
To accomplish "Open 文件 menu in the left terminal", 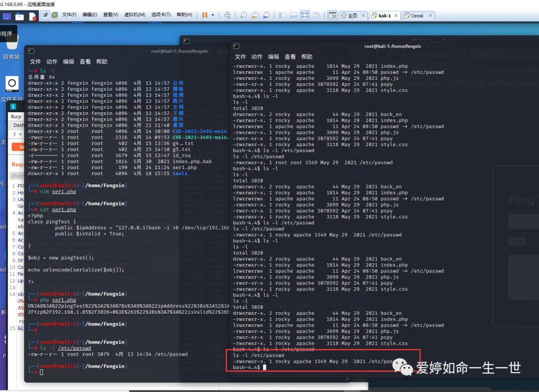I will coord(35,61).
